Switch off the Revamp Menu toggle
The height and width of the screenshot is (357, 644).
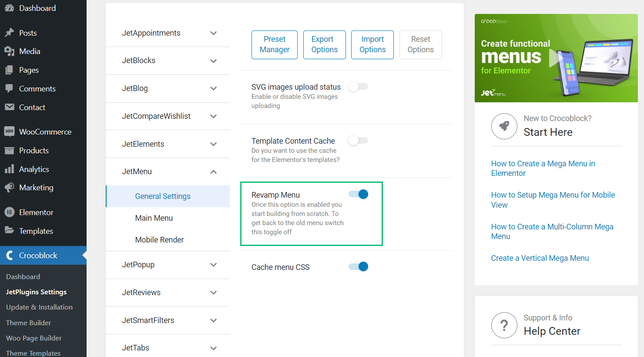(x=359, y=194)
